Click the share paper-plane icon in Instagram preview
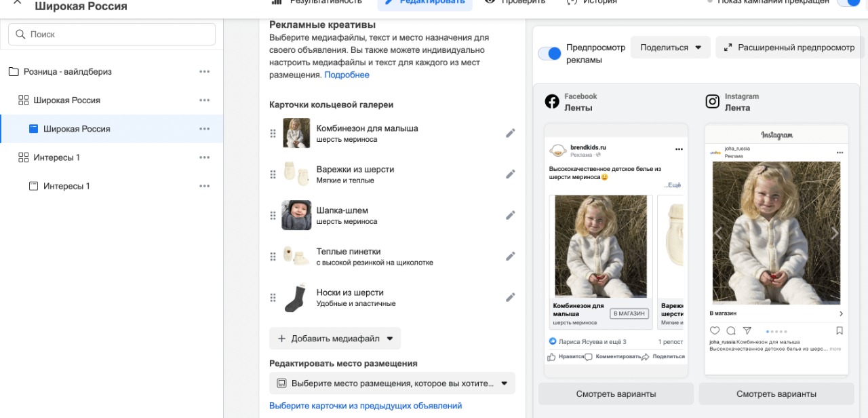The image size is (868, 418). pos(747,331)
